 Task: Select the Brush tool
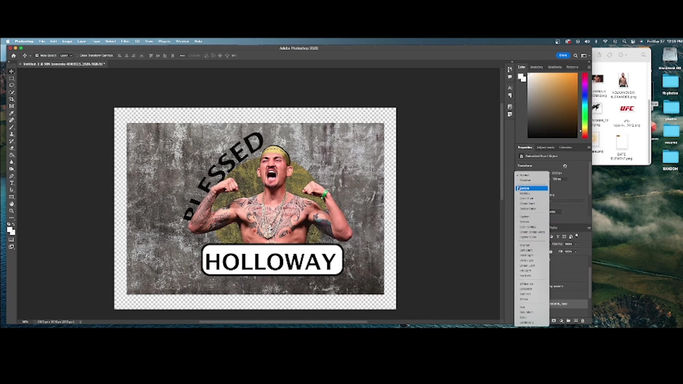pos(11,127)
